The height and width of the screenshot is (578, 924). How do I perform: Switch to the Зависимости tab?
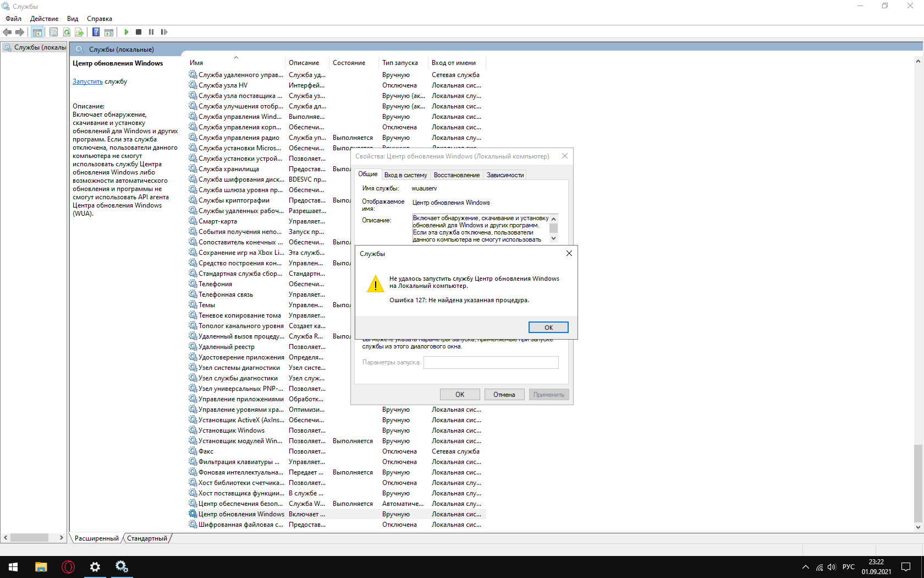tap(505, 175)
